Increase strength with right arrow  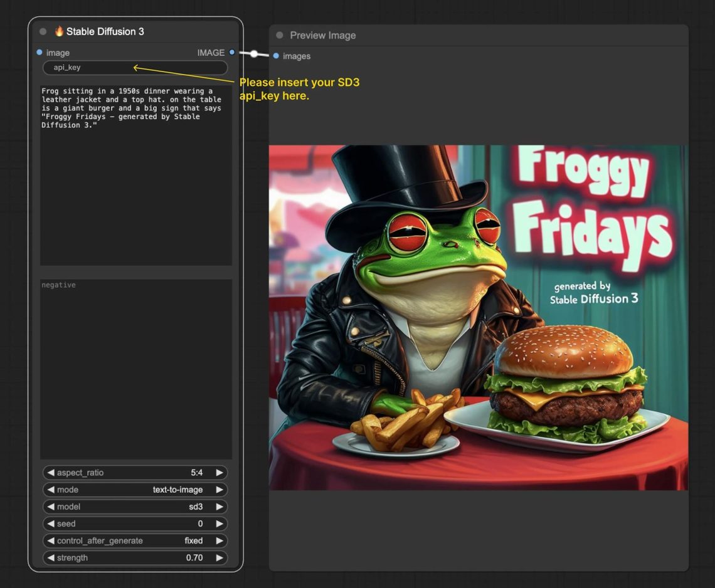click(x=220, y=557)
